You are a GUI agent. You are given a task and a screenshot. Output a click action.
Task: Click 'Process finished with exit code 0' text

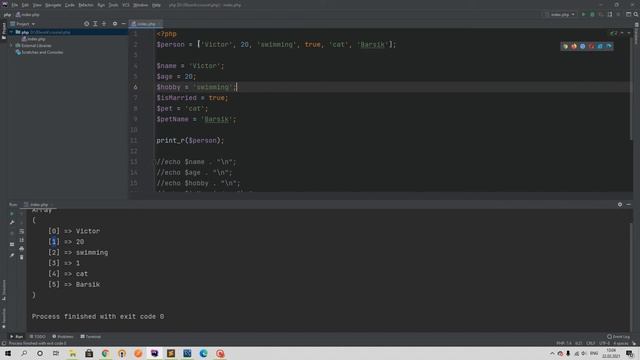(98, 316)
